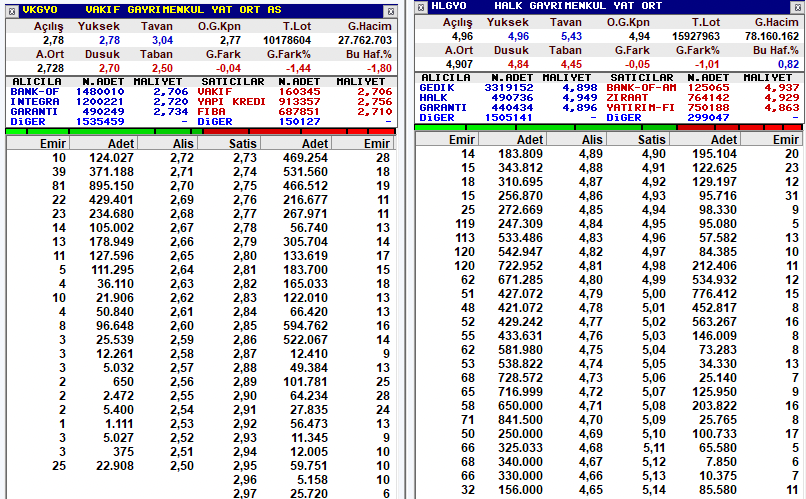Select seller BANK-OF-AM in the HLGYO broker list

(641, 87)
